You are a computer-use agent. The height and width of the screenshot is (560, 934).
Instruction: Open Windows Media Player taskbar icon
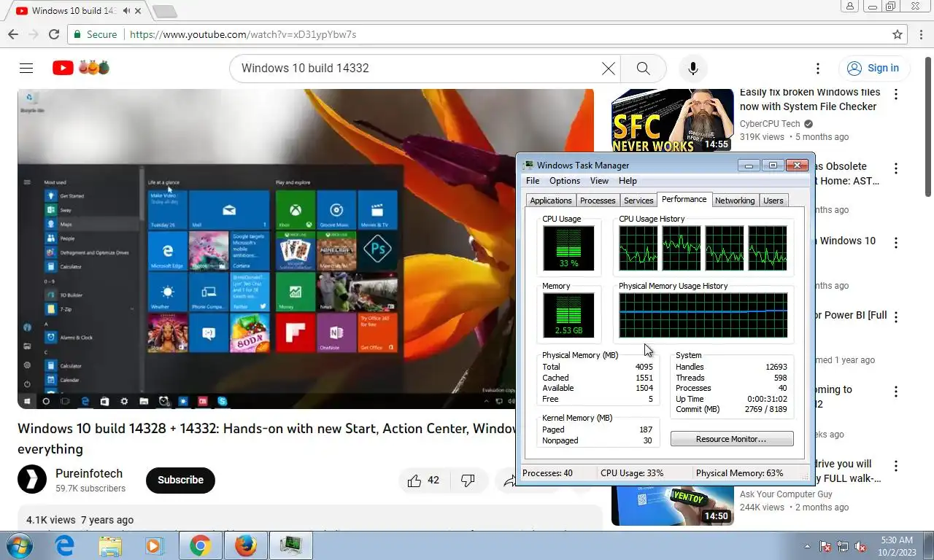click(x=154, y=545)
